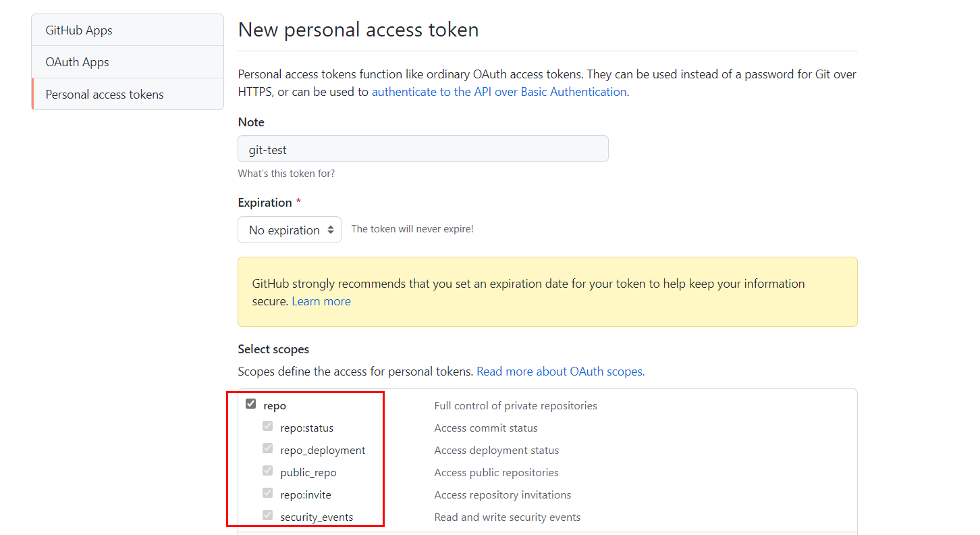Toggle the repo:status checkbox

coord(268,426)
